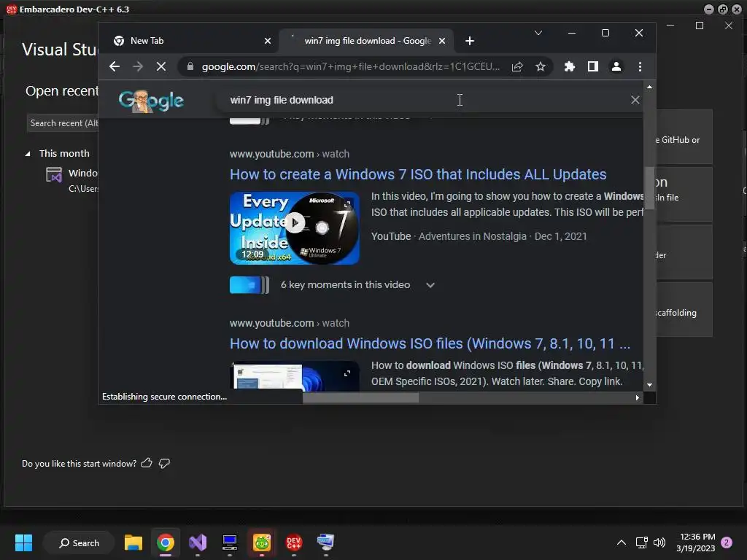Open File Explorer from taskbar
Screen dimensions: 747x560
pyautogui.click(x=133, y=542)
